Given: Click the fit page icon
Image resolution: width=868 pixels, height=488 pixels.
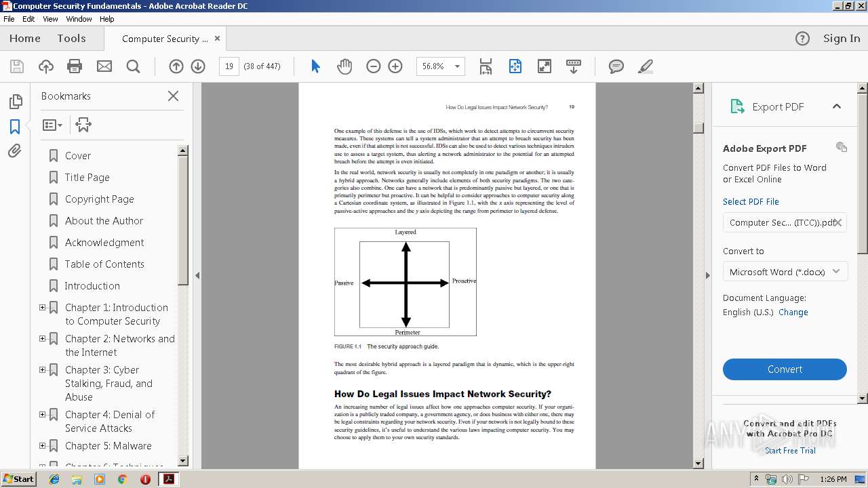Looking at the screenshot, I should tap(515, 66).
